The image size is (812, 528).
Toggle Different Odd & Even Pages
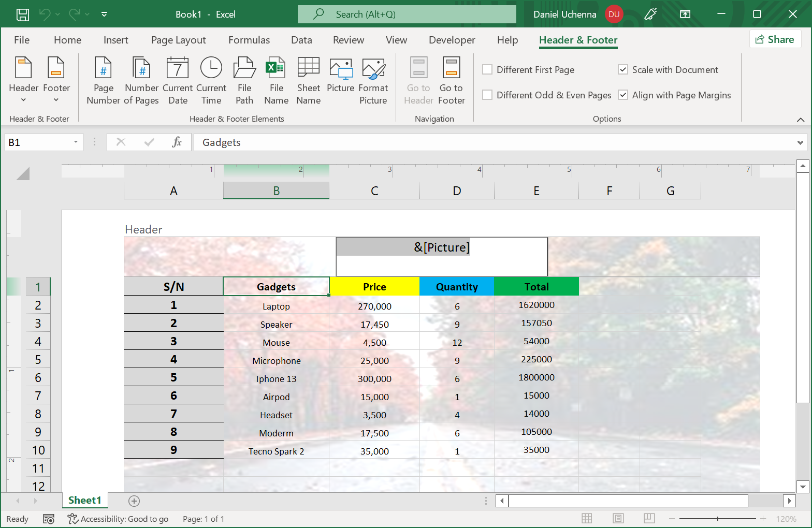pyautogui.click(x=487, y=95)
